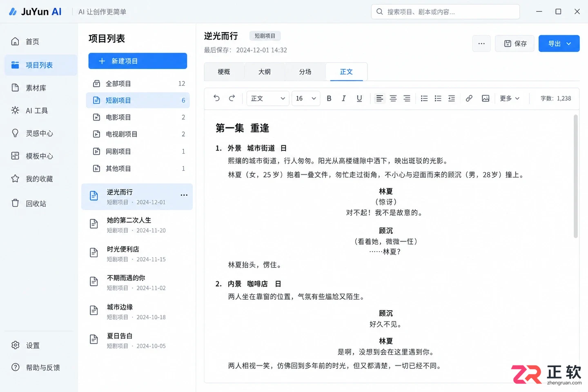Select the 正文 tab

point(346,72)
